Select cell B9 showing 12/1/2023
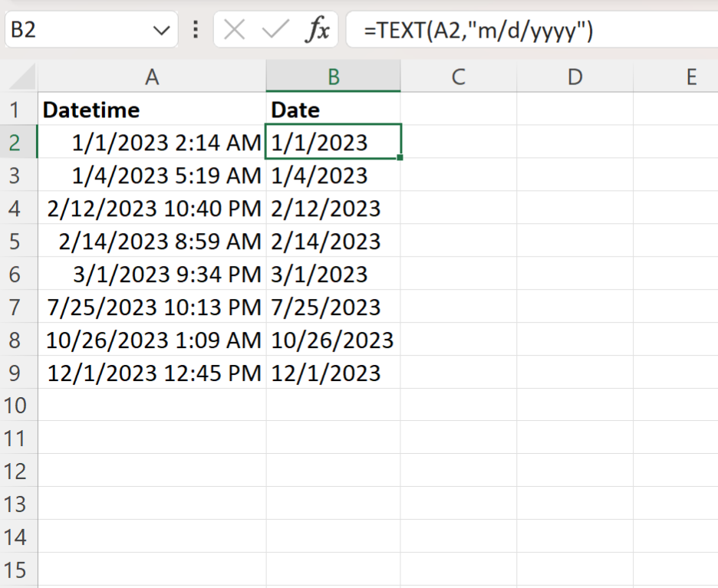Image resolution: width=718 pixels, height=588 pixels. coord(333,373)
